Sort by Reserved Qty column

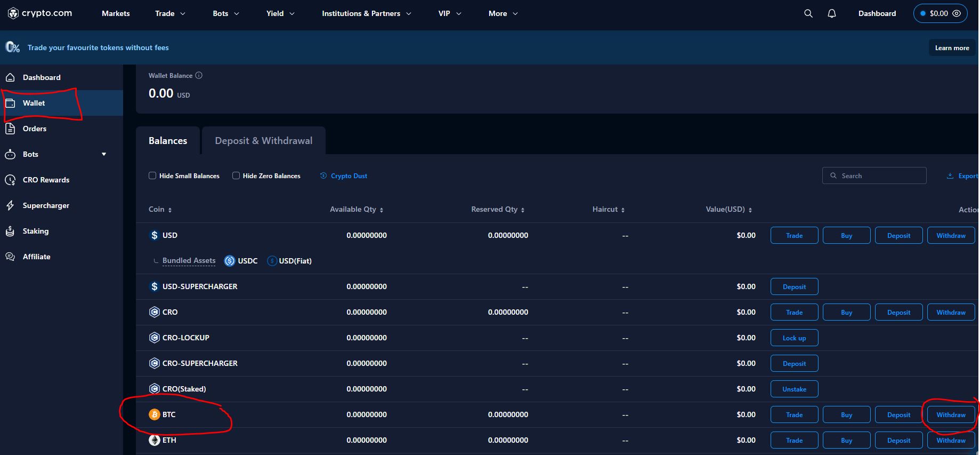click(x=498, y=210)
